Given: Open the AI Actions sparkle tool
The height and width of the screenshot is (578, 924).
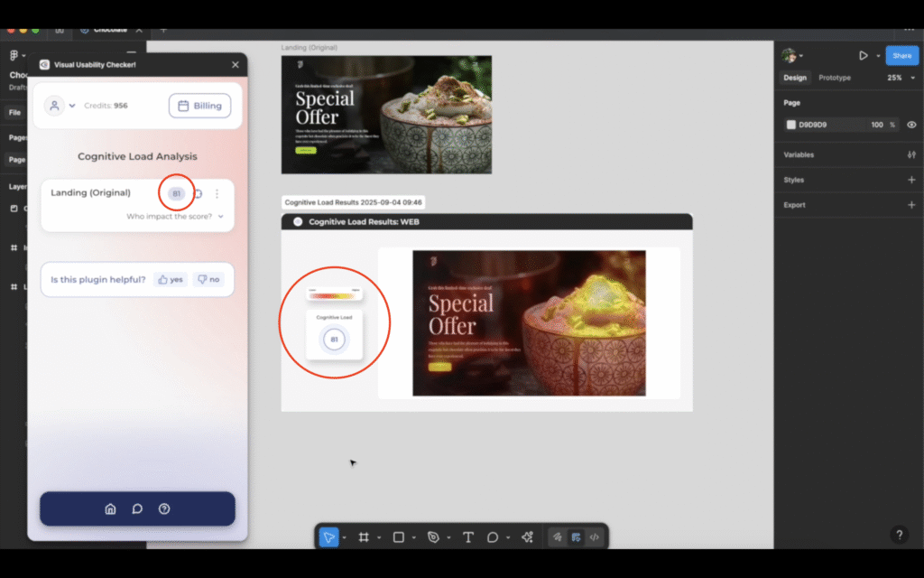Looking at the screenshot, I should click(x=527, y=537).
